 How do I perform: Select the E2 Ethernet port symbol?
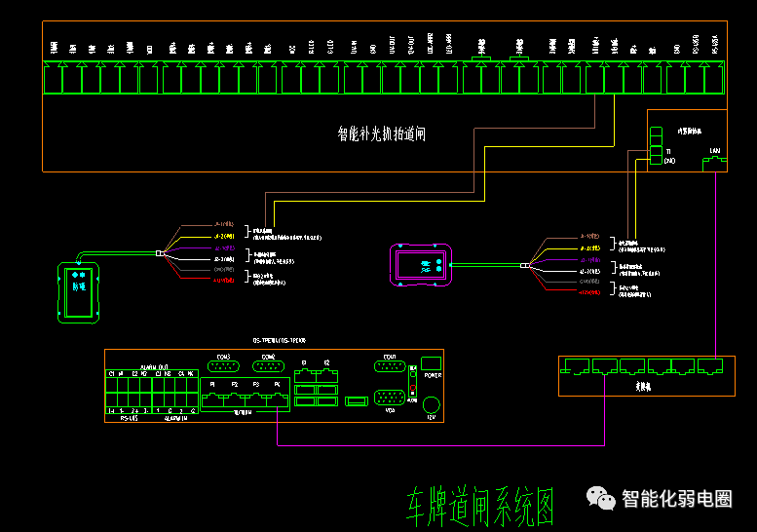326,375
